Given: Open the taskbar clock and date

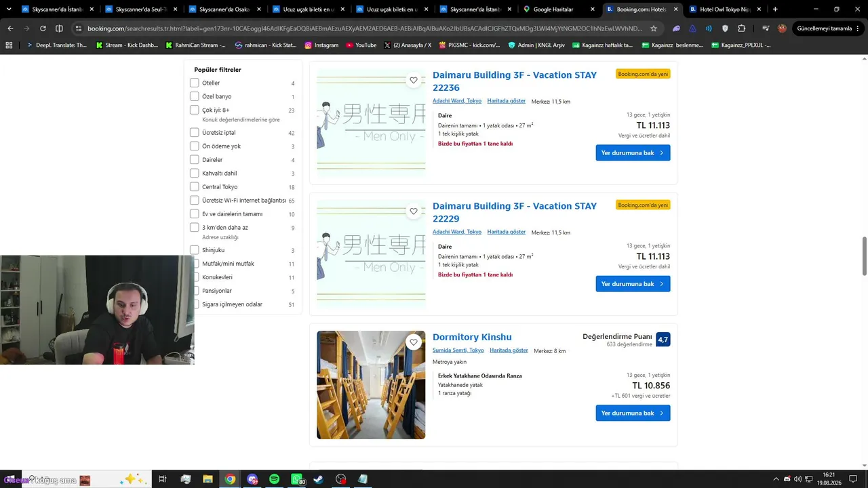Looking at the screenshot, I should click(829, 479).
